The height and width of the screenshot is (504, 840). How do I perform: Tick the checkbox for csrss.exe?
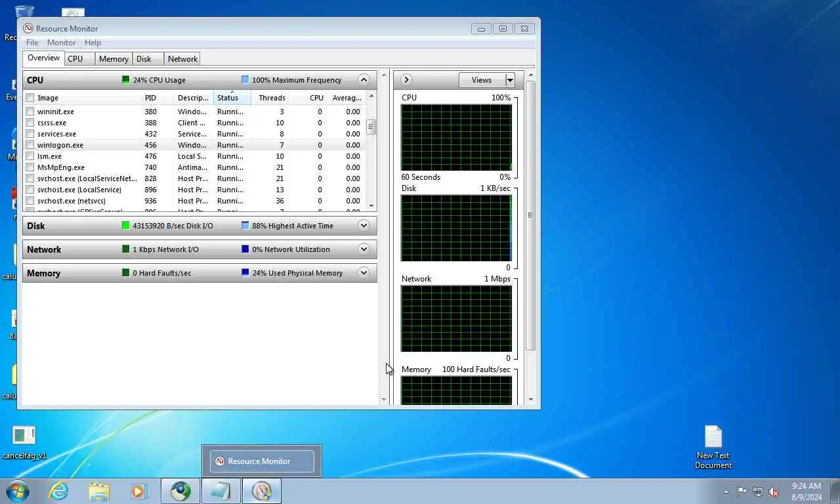pos(30,123)
